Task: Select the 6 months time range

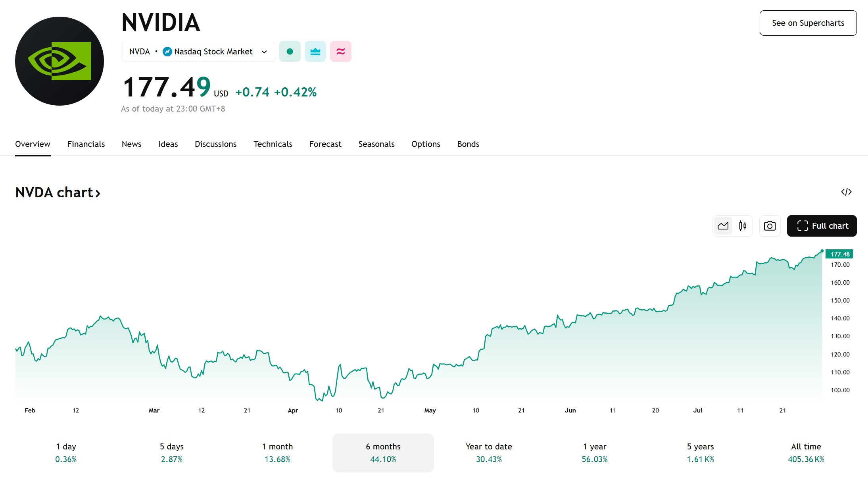Action: [x=383, y=453]
